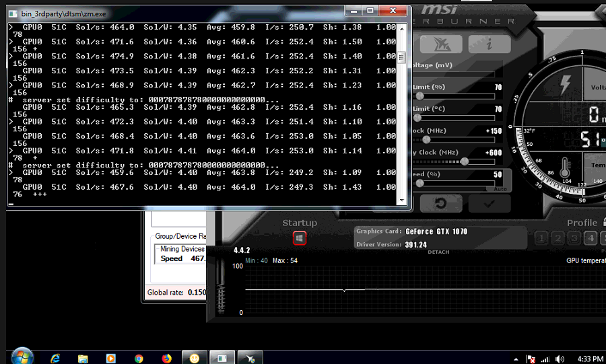
Task: Click the 'Max : 54' graph label
Action: pyautogui.click(x=285, y=260)
